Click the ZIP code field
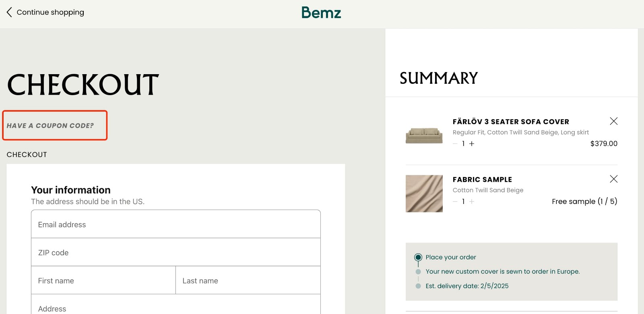 click(x=175, y=252)
